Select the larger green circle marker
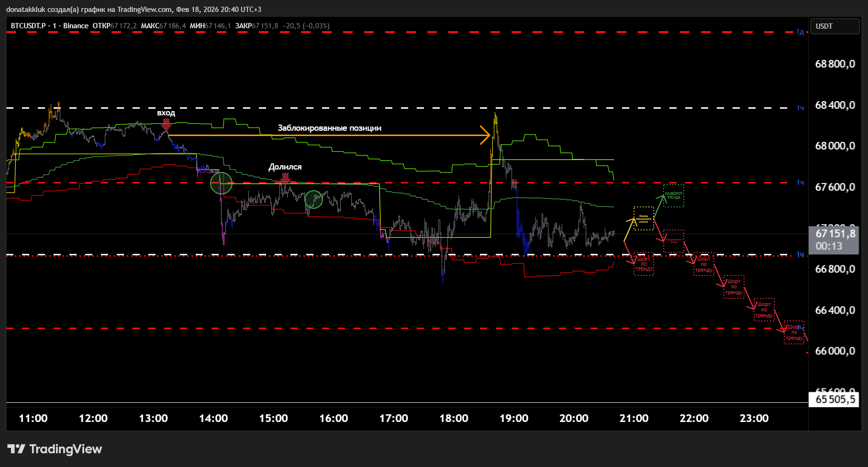The width and height of the screenshot is (868, 467). [222, 183]
